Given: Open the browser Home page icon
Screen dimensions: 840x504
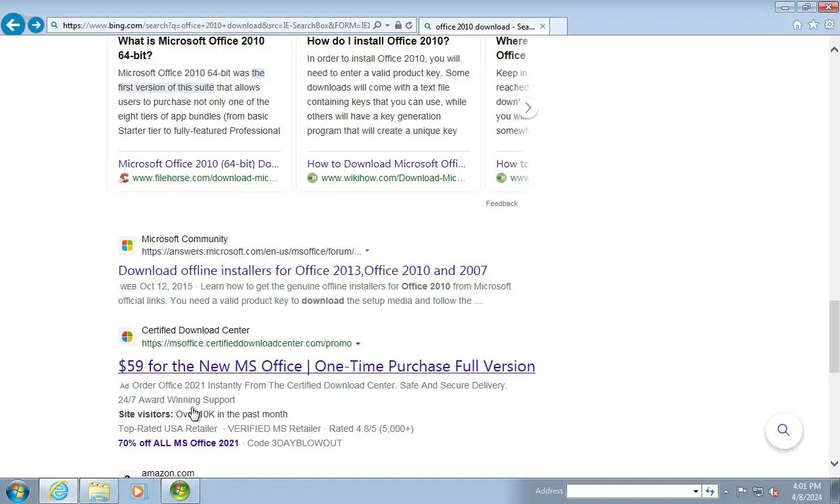Looking at the screenshot, I should coord(797,25).
